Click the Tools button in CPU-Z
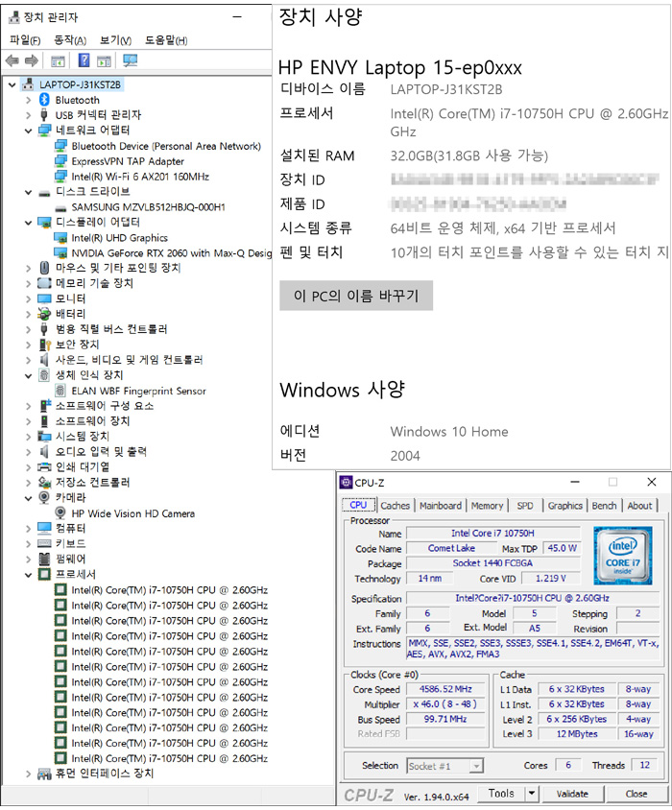The image size is (672, 810). pyautogui.click(x=501, y=794)
